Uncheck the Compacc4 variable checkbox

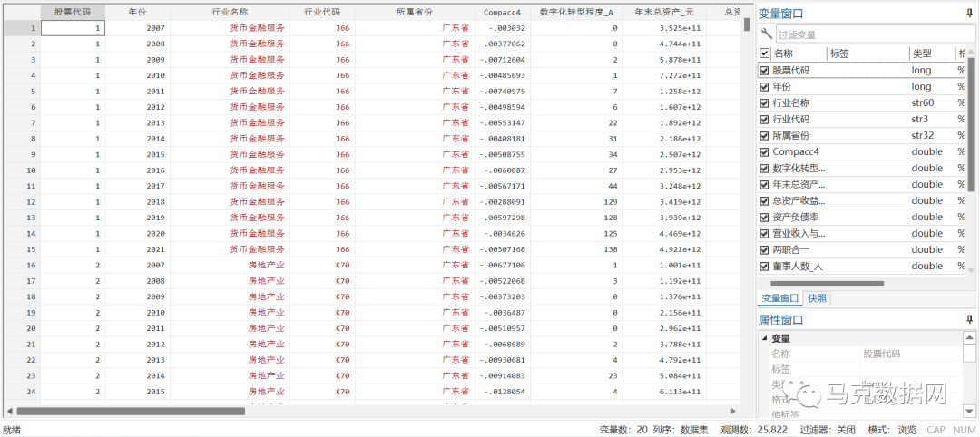pyautogui.click(x=764, y=151)
